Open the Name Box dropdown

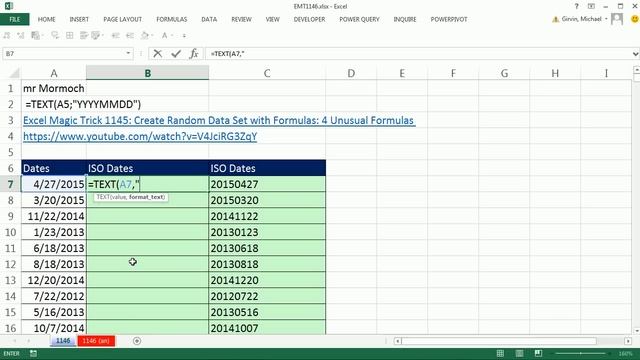point(128,53)
